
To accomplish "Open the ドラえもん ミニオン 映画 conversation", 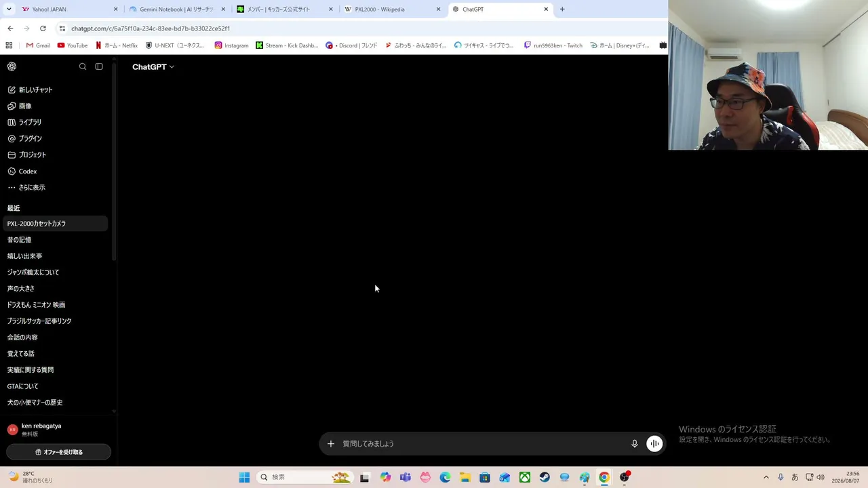I will [56, 305].
